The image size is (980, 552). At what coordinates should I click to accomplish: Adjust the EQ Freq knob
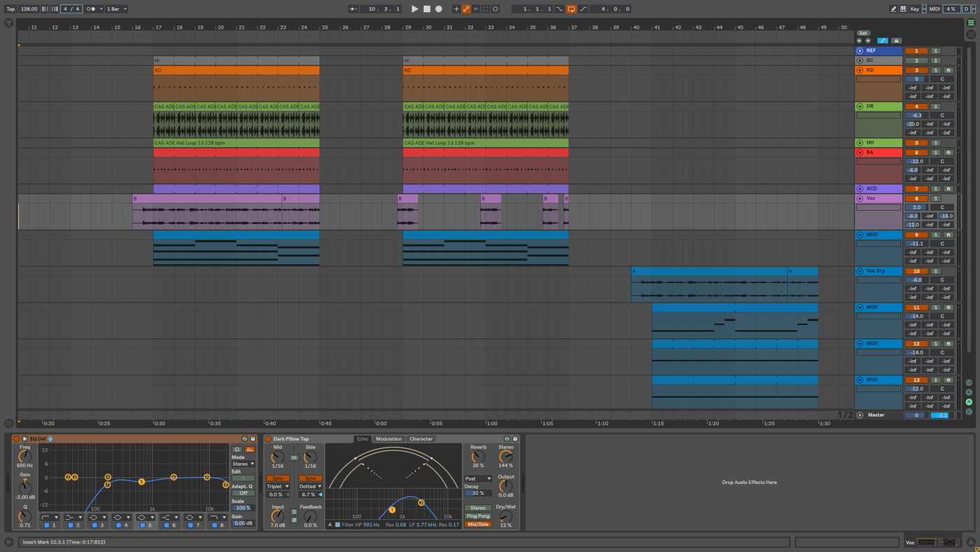(x=25, y=456)
